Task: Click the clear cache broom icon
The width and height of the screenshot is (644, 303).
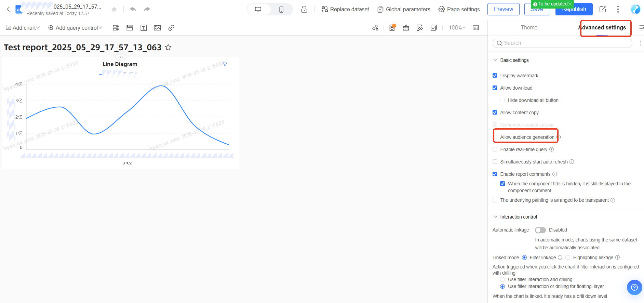Action: click(406, 28)
